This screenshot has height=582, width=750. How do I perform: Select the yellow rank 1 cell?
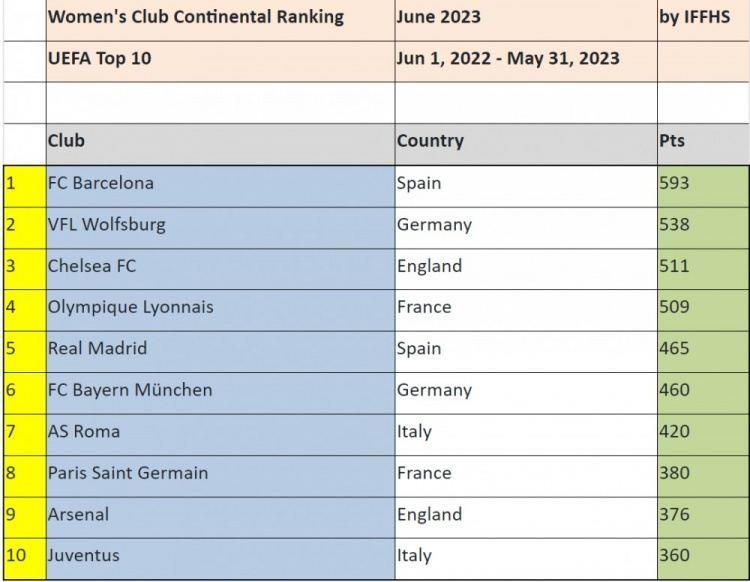tap(23, 184)
